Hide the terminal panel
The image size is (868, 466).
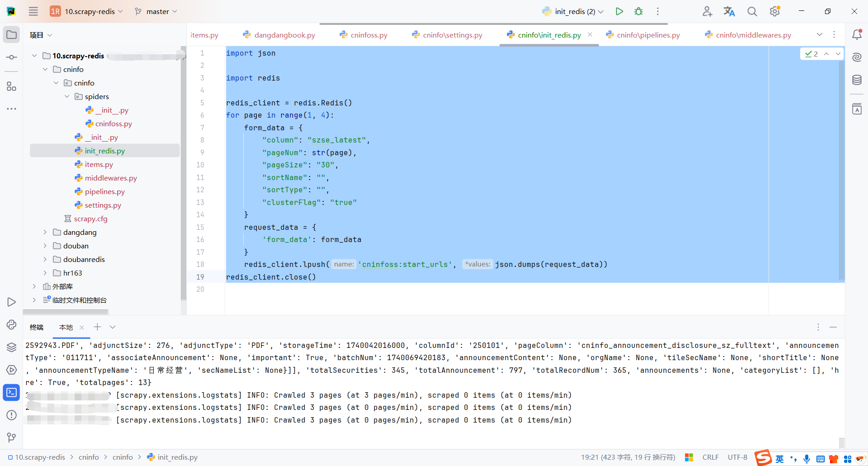833,327
